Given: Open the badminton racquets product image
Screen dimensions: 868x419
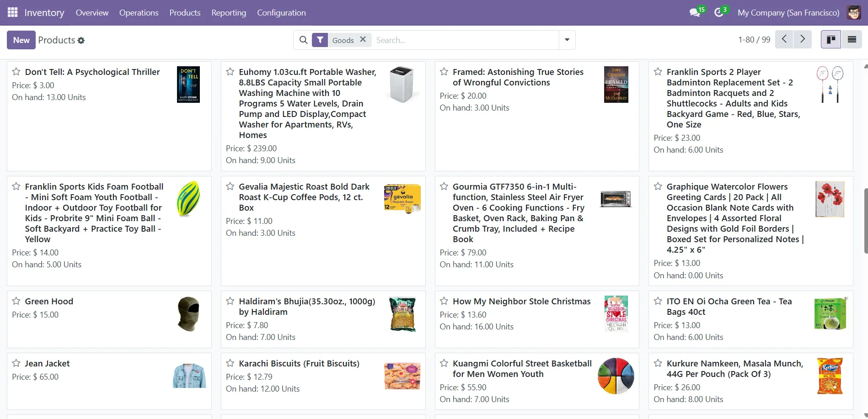Looking at the screenshot, I should 830,85.
